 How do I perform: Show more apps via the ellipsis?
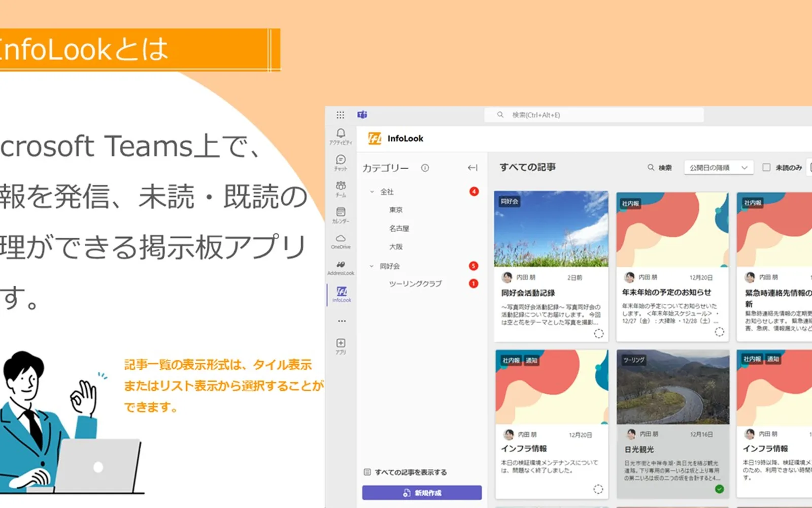coord(342,321)
